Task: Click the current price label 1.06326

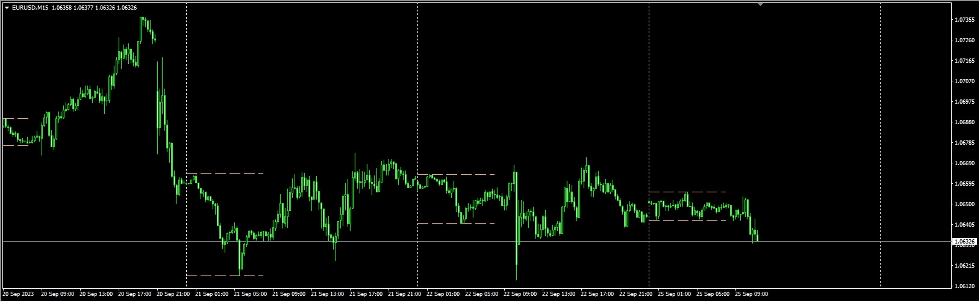Action: click(x=966, y=242)
